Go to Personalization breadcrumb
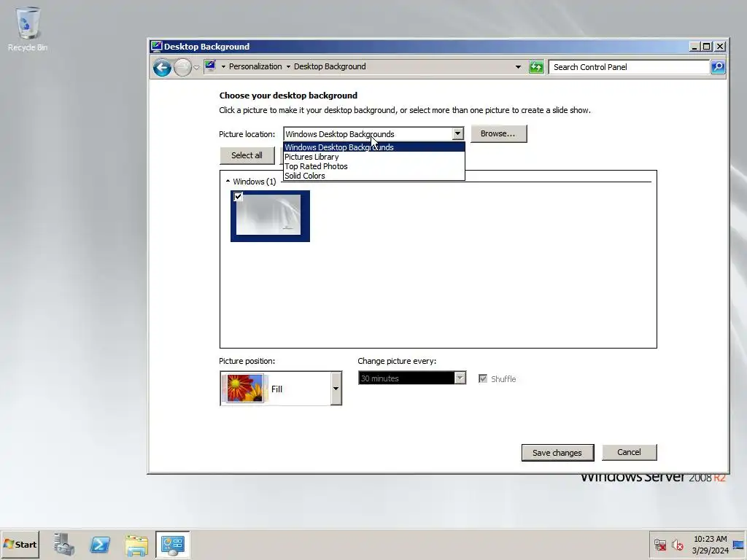This screenshot has height=560, width=747. point(255,66)
